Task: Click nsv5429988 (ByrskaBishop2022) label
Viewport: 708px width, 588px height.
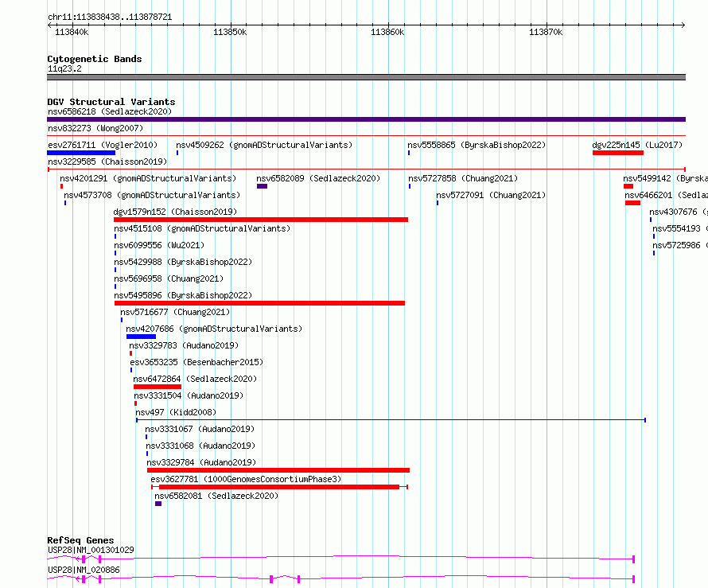Action: [x=183, y=262]
